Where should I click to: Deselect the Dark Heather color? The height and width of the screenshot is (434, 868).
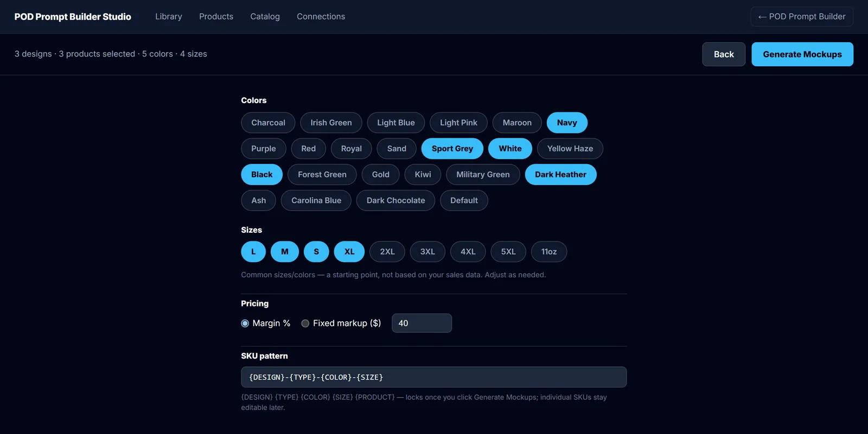pos(561,175)
